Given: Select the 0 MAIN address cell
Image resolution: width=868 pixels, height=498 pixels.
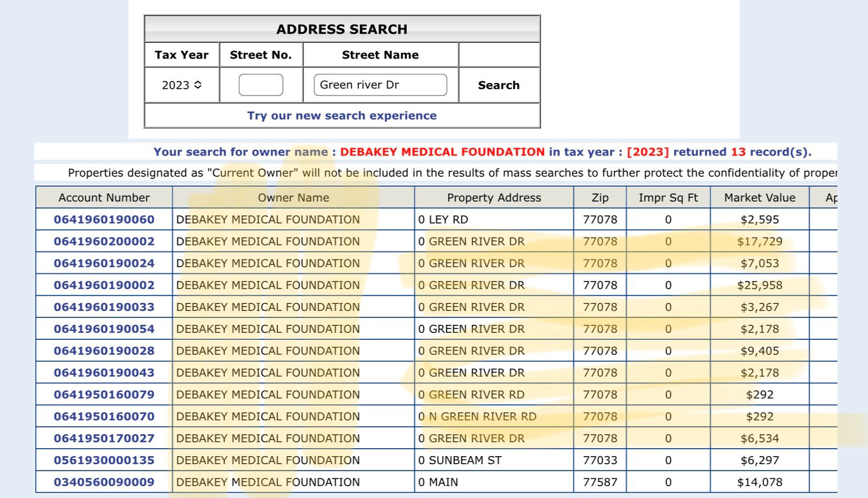Looking at the screenshot, I should [494, 482].
